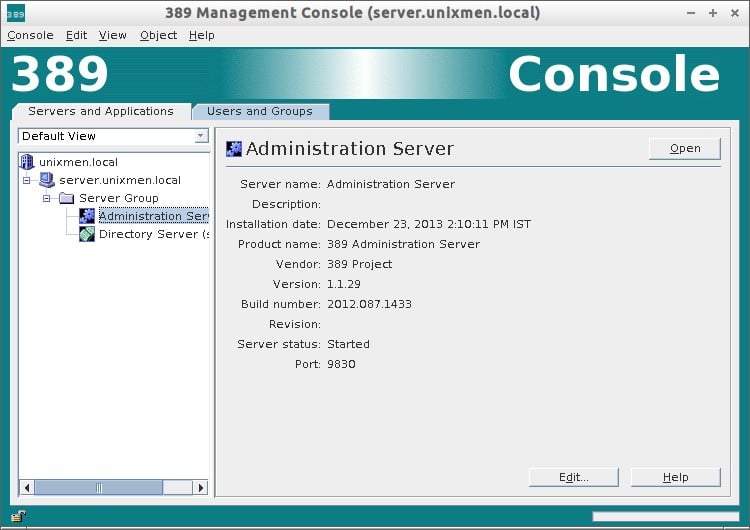Select unixmen.local in the tree
Image resolution: width=750 pixels, height=530 pixels.
78,162
